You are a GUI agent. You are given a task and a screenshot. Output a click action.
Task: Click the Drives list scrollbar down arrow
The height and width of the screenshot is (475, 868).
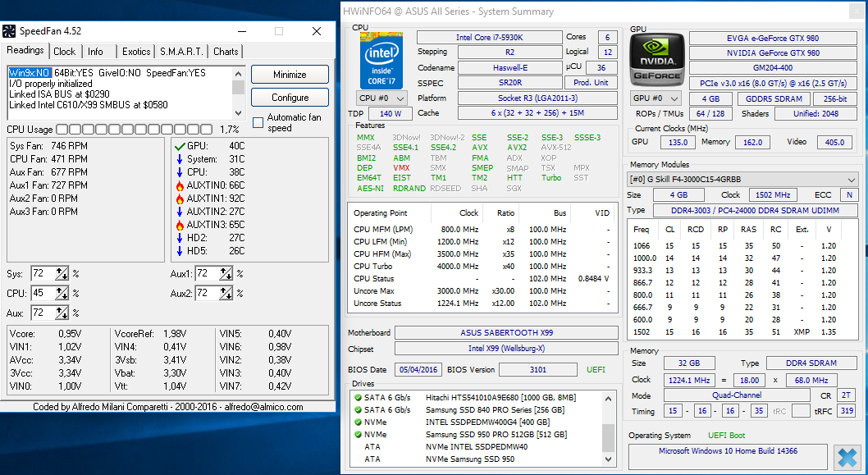click(x=608, y=459)
